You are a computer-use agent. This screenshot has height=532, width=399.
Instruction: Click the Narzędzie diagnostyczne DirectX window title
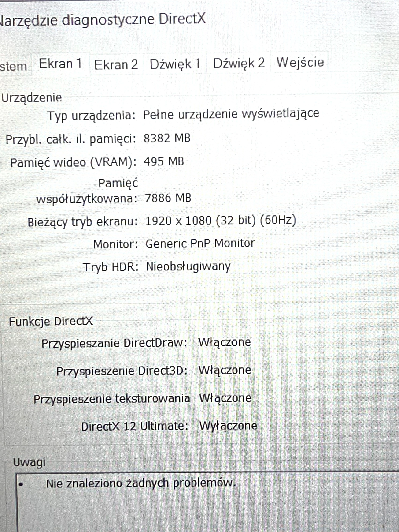(x=102, y=19)
